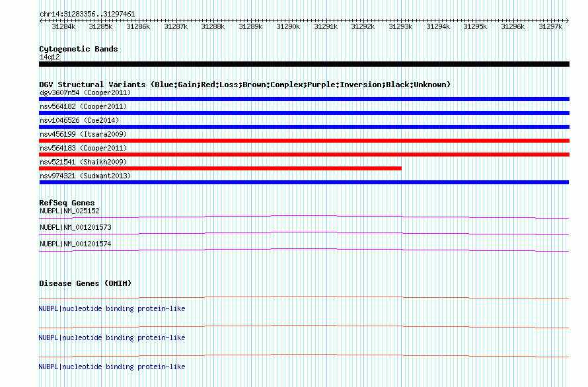Click the blue gain bar under nsv974321
Image resolution: width=588 pixels, height=387 pixels.
304,182
